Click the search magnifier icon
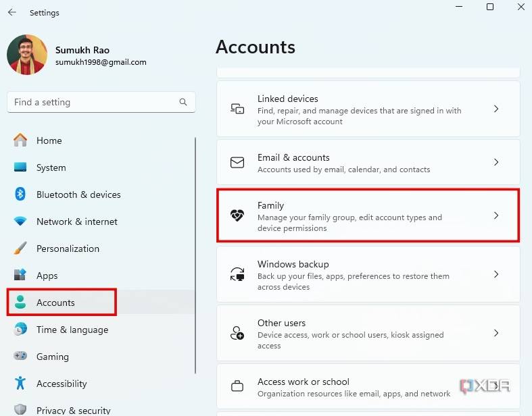This screenshot has width=532, height=416. pyautogui.click(x=183, y=102)
